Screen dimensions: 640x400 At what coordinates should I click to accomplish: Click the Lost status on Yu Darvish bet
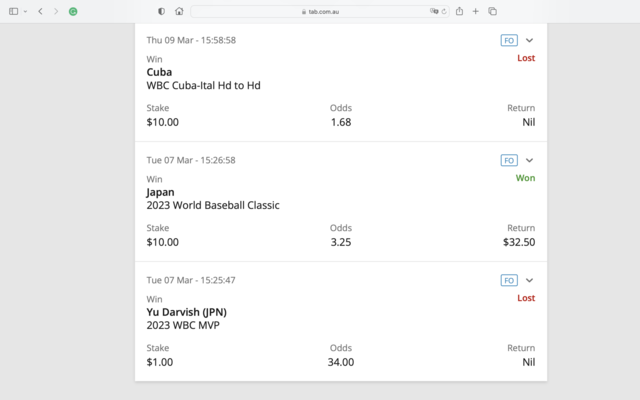(x=526, y=298)
